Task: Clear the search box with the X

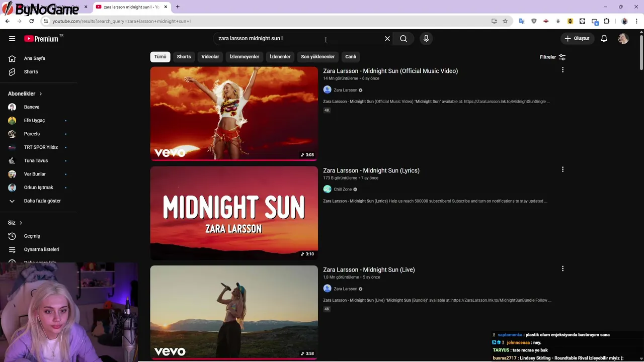Action: click(387, 39)
